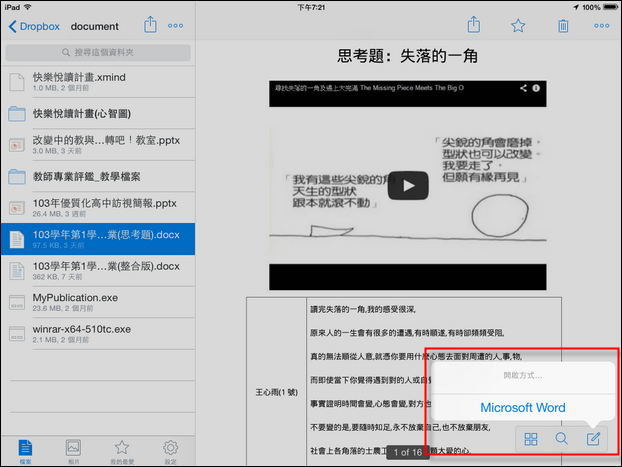
Task: Switch to the 相片 photos tab
Action: click(x=73, y=452)
